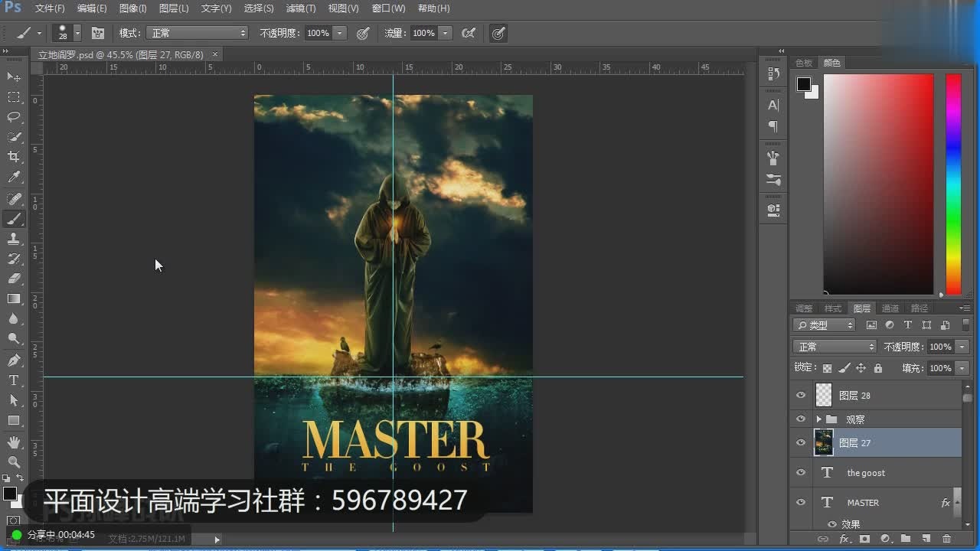The height and width of the screenshot is (551, 980).
Task: Select the Healing Brush tool
Action: [x=14, y=199]
